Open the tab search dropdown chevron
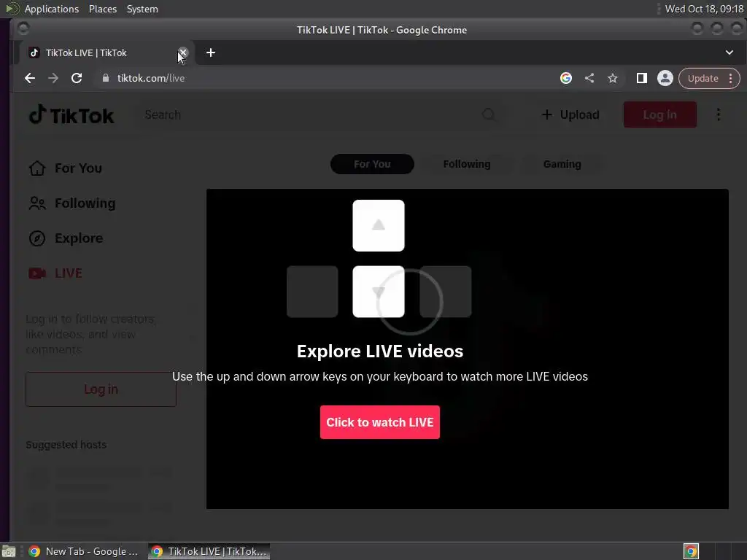Image resolution: width=747 pixels, height=560 pixels. pos(729,52)
